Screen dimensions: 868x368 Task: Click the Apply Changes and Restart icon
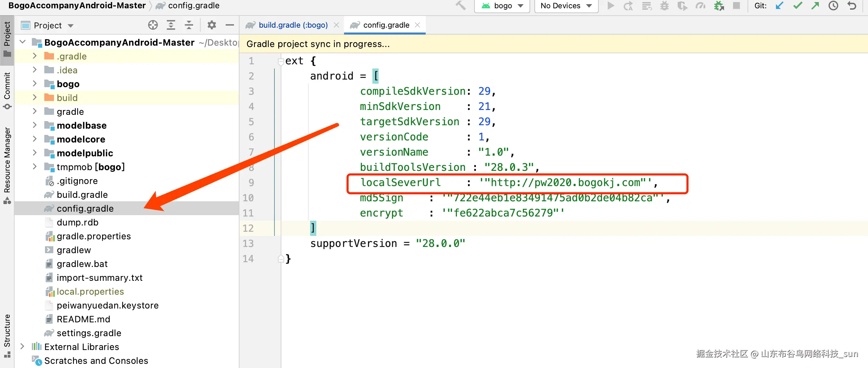click(628, 6)
